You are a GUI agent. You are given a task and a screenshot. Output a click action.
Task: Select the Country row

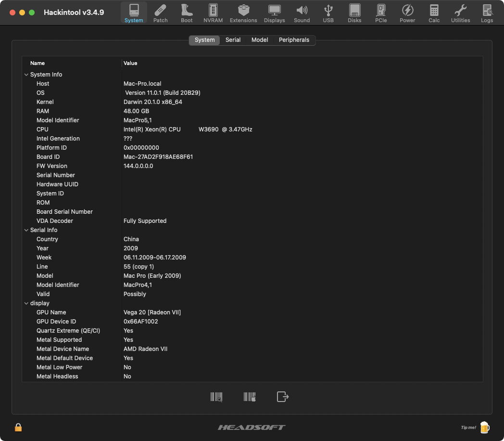click(x=252, y=239)
